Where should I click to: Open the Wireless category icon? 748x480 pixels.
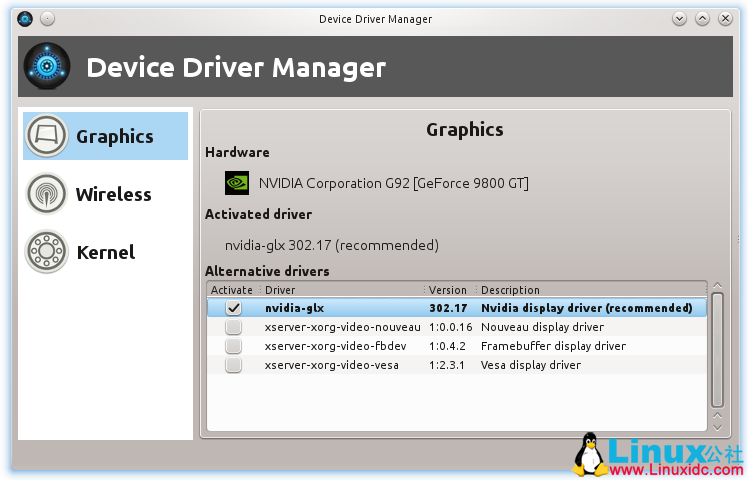tap(46, 194)
